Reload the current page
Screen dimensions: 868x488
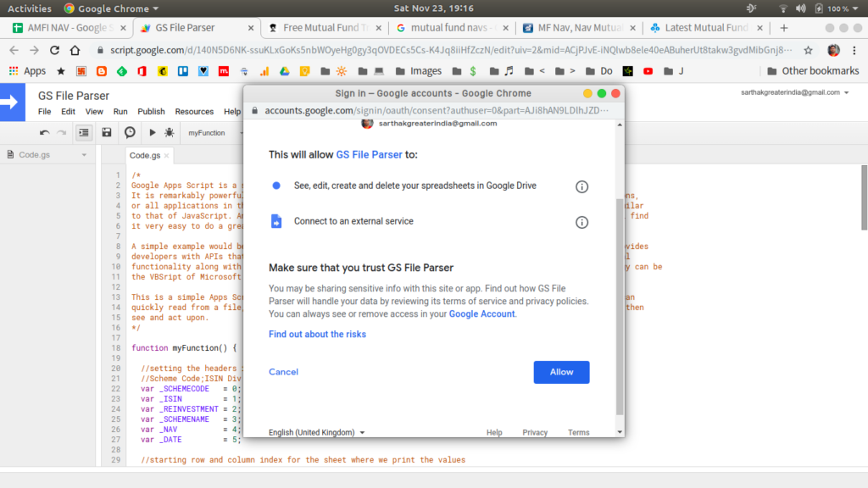tap(54, 50)
